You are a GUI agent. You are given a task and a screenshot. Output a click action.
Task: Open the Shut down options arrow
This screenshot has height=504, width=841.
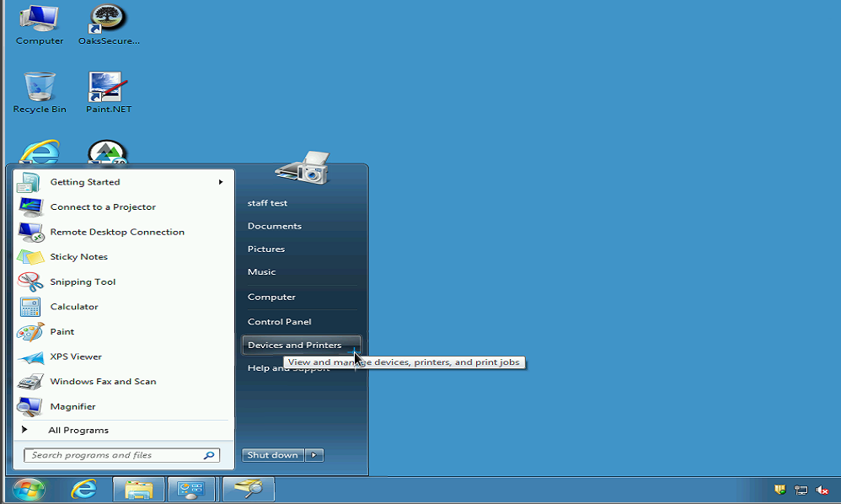(x=313, y=455)
